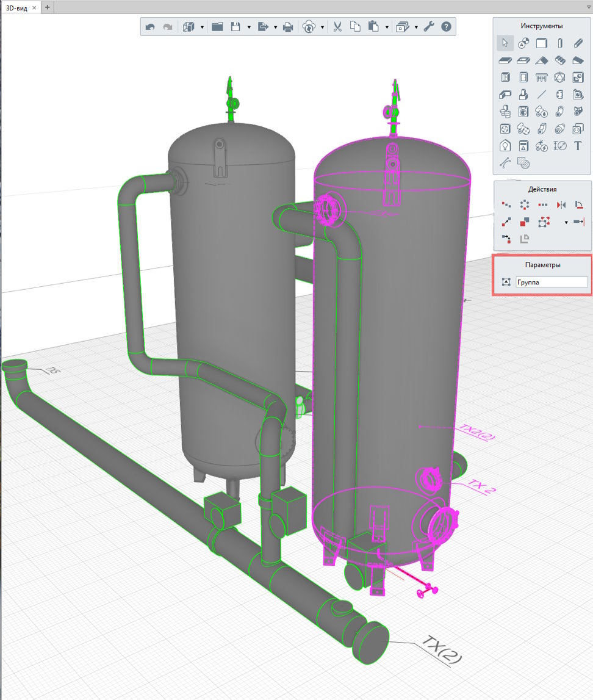
Task: Click the Help question mark button
Action: tap(446, 27)
